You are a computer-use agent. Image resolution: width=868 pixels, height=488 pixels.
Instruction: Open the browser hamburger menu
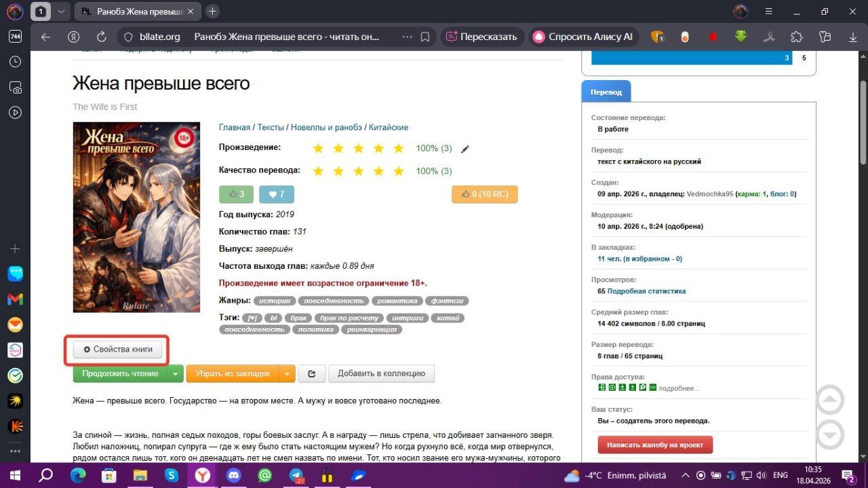(769, 12)
